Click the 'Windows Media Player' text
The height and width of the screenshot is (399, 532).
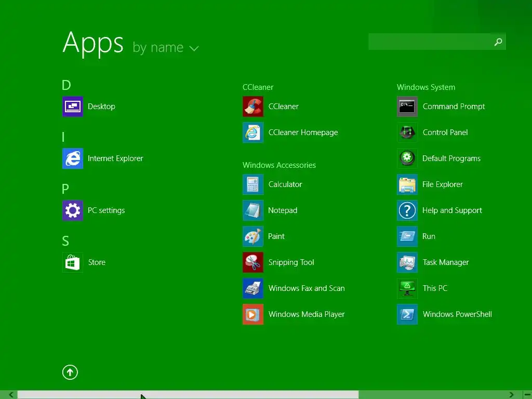[307, 314]
